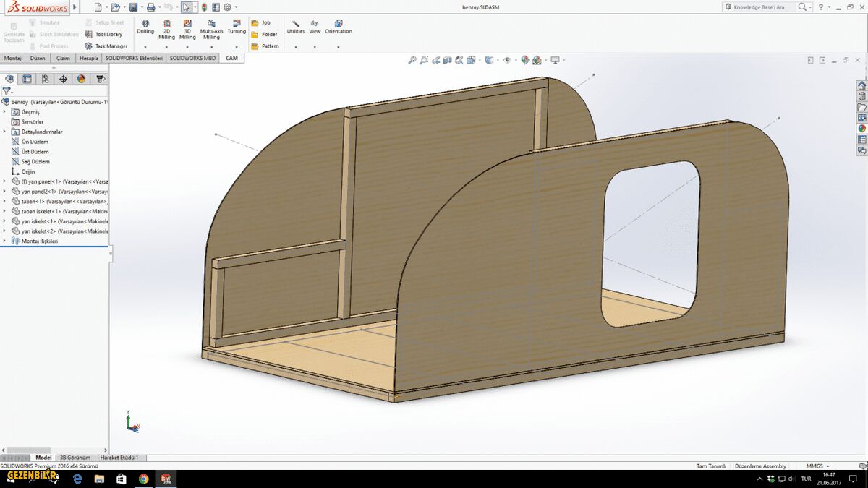
Task: Open the 3D Milling tool
Action: (x=187, y=29)
